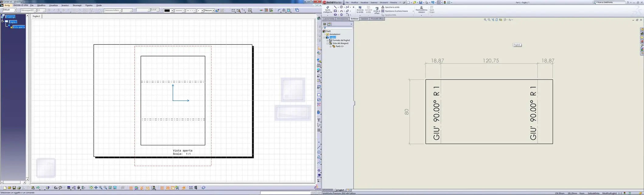Select the Rectangle sketch tool in SolidWorks

[335, 11]
